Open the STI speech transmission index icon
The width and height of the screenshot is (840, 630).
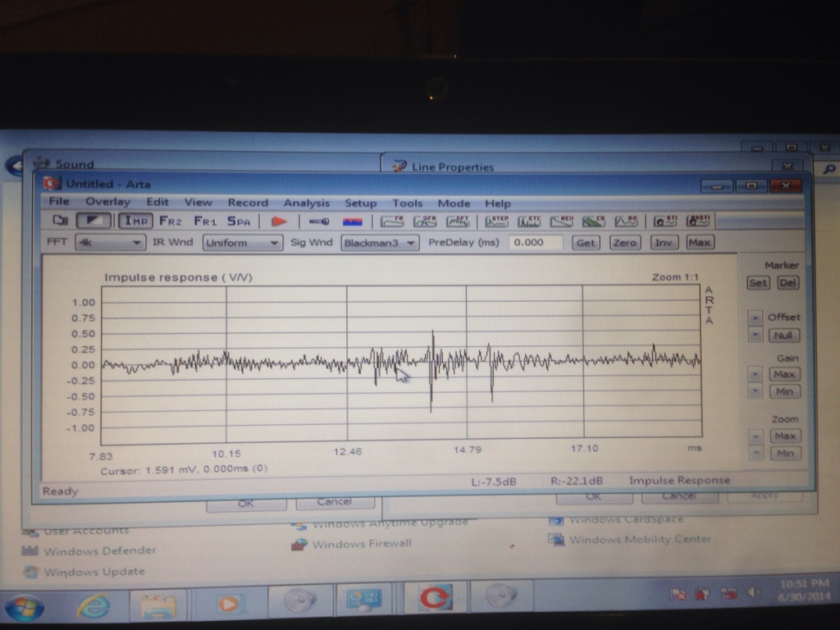click(665, 221)
